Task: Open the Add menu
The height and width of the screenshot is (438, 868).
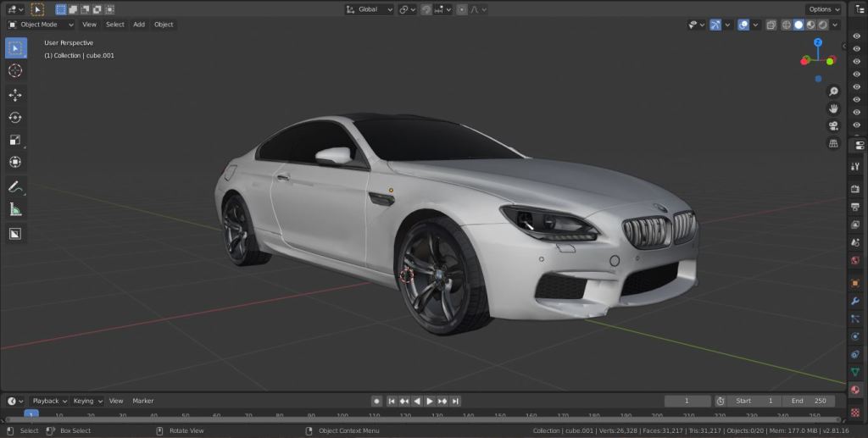Action: click(139, 25)
